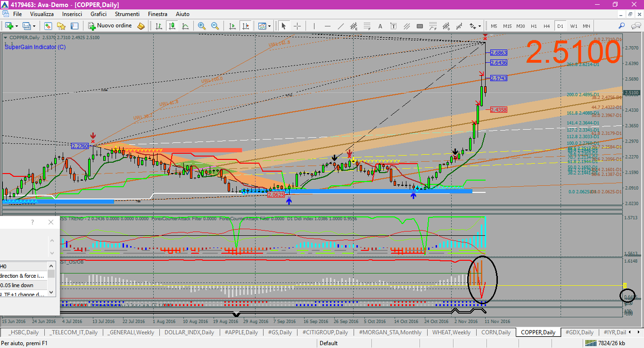Switch to line chart display
644x348 pixels.
point(185,26)
